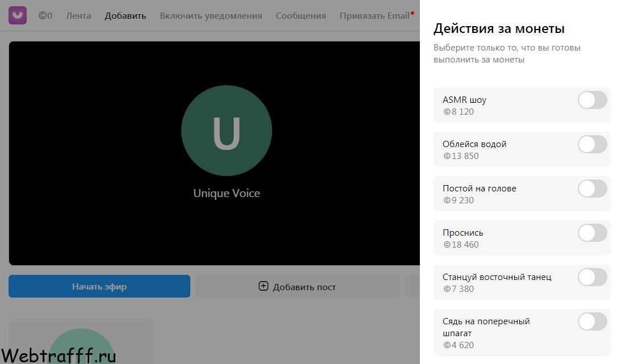The image size is (621, 364).
Task: Click the ©8 120 price text
Action: 459,111
